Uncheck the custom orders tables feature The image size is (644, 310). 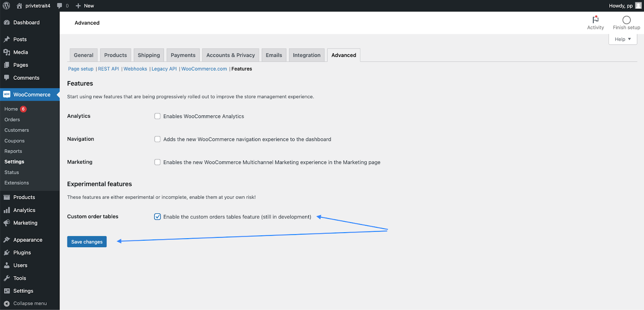coord(157,216)
